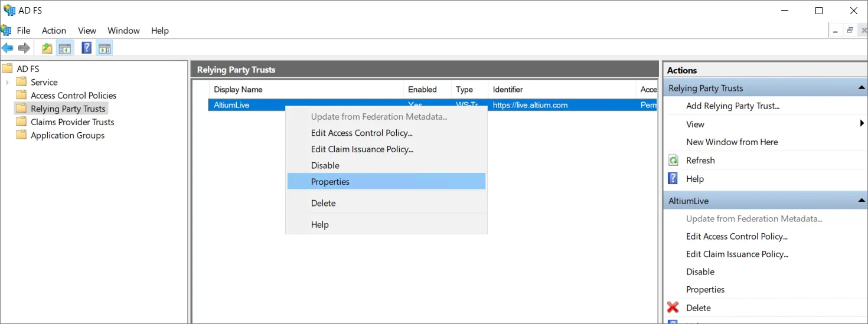This screenshot has height=324, width=868.
Task: Click Update from Federation Metadata in context menu
Action: click(386, 117)
